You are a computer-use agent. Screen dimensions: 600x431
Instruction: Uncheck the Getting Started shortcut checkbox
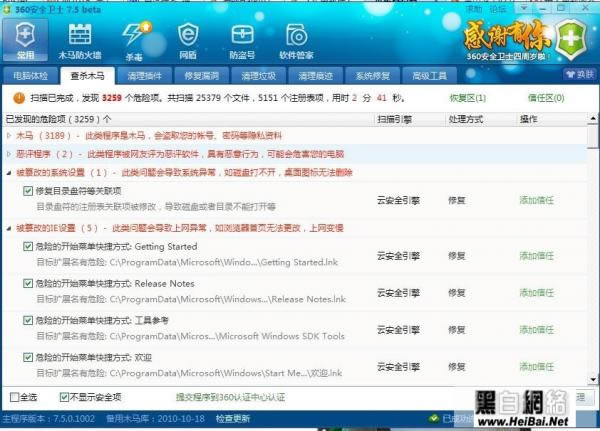coord(28,246)
